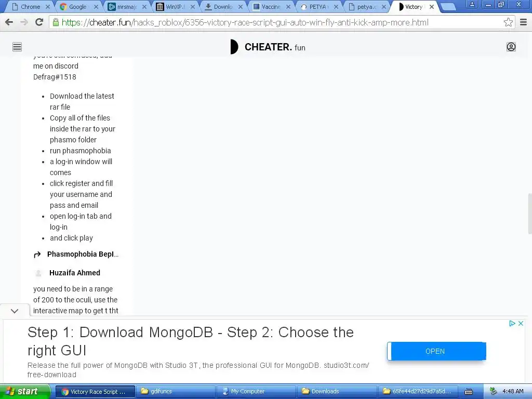Viewport: 532px width, 399px height.
Task: Switch to the petya.c tab
Action: tap(366, 7)
